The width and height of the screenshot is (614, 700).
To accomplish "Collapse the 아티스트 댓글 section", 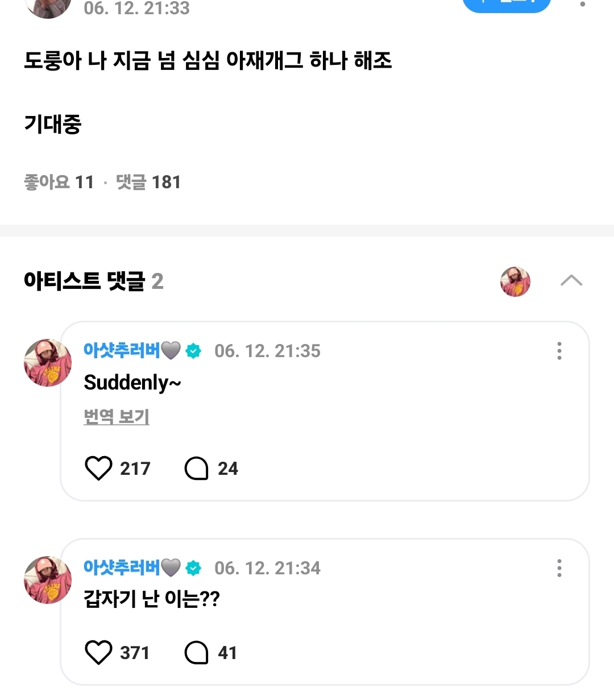I will click(x=571, y=280).
